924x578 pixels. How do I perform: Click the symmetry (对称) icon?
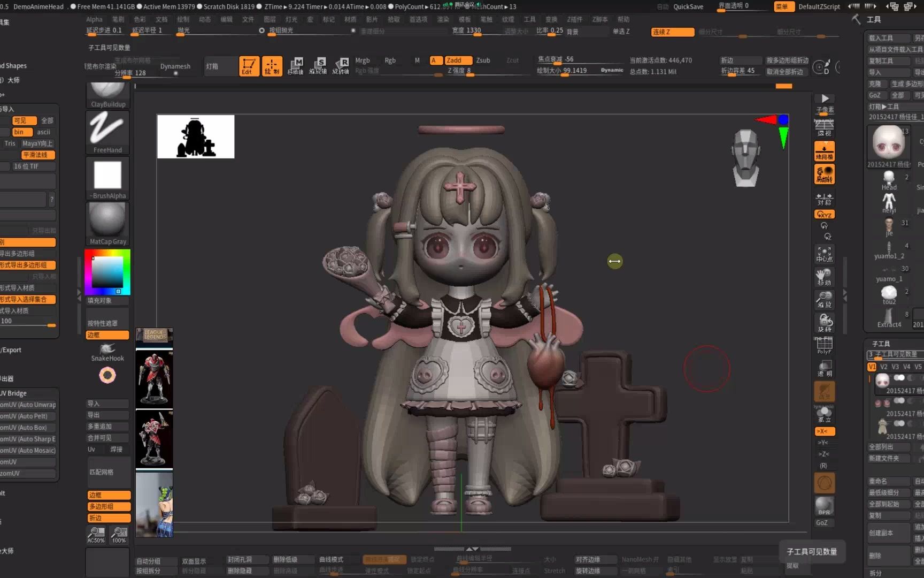point(824,199)
